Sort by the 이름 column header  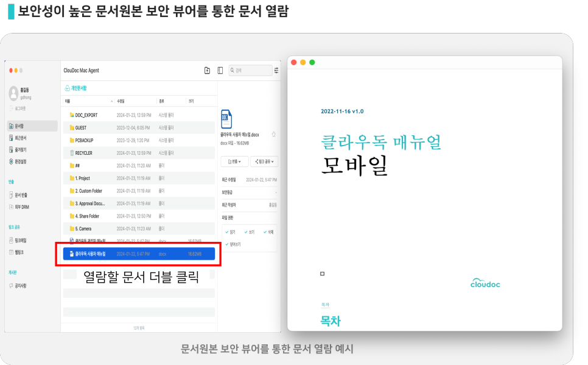(68, 101)
